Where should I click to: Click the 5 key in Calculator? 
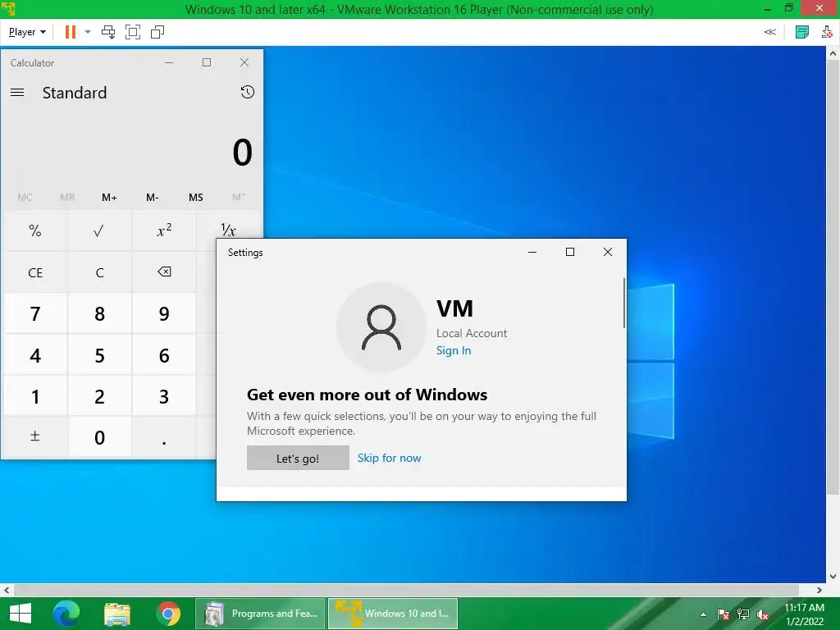pos(99,354)
